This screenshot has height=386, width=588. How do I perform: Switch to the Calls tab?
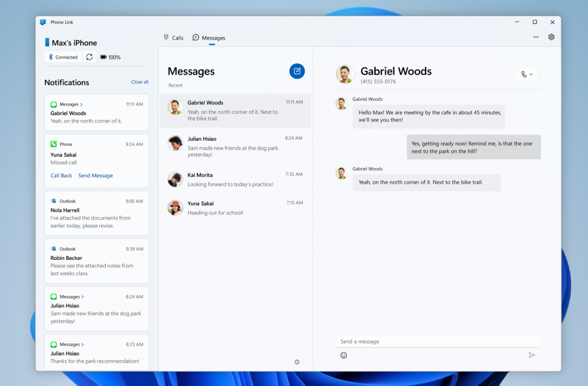[173, 37]
